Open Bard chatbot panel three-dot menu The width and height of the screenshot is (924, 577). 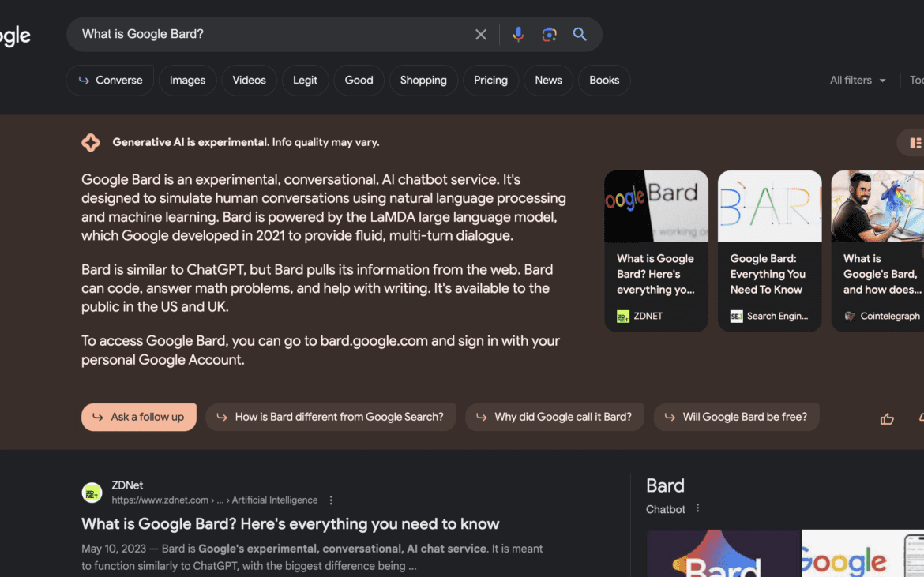click(x=697, y=508)
